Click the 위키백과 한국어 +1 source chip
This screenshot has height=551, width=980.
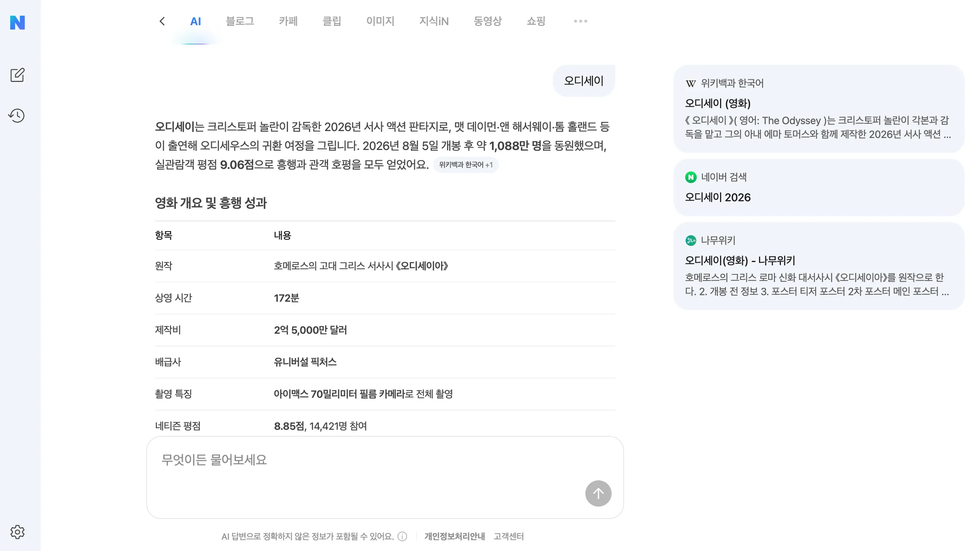point(465,165)
